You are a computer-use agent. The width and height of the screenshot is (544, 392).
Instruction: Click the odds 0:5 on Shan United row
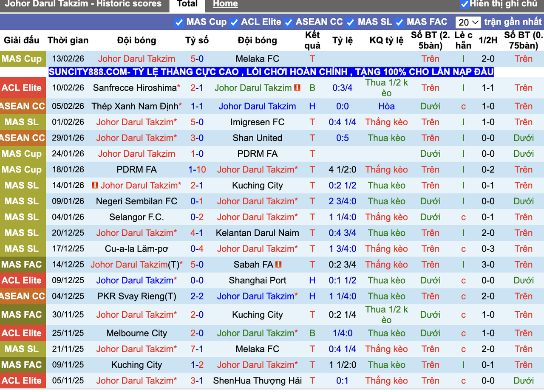tap(343, 138)
